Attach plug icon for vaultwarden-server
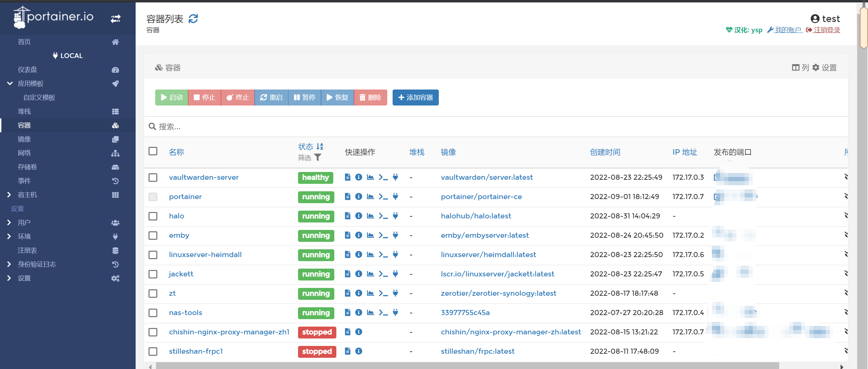This screenshot has height=369, width=868. [395, 177]
